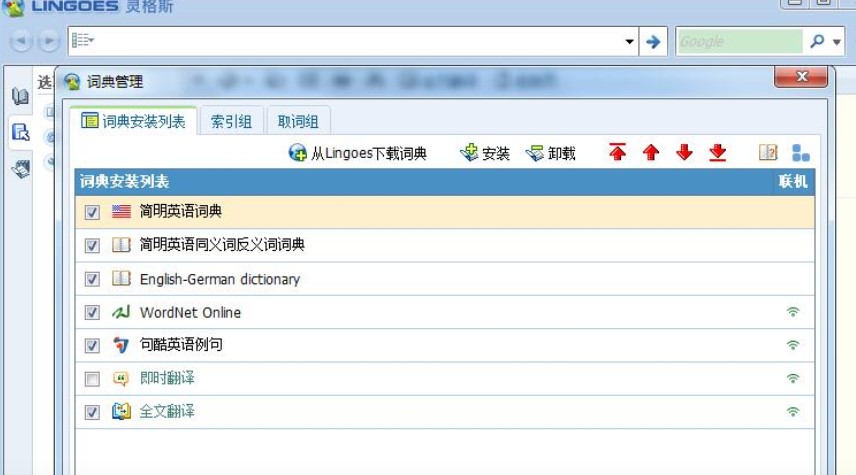Select 全文翻译 row text

(x=167, y=411)
